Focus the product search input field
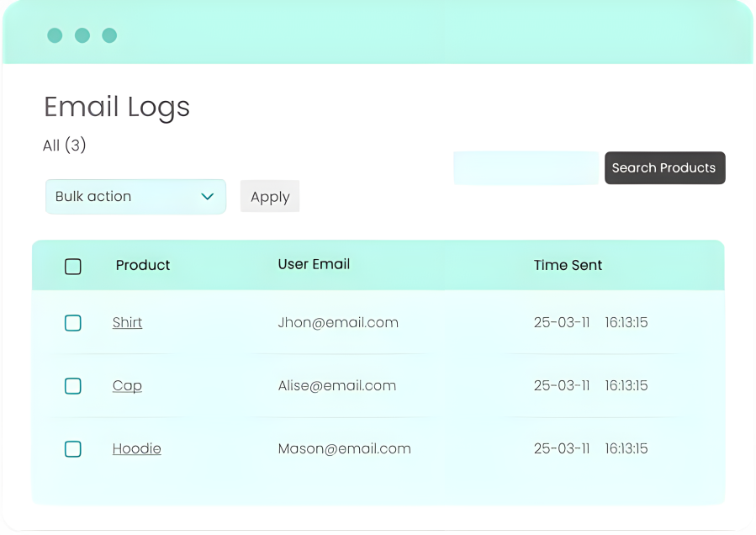 (526, 168)
